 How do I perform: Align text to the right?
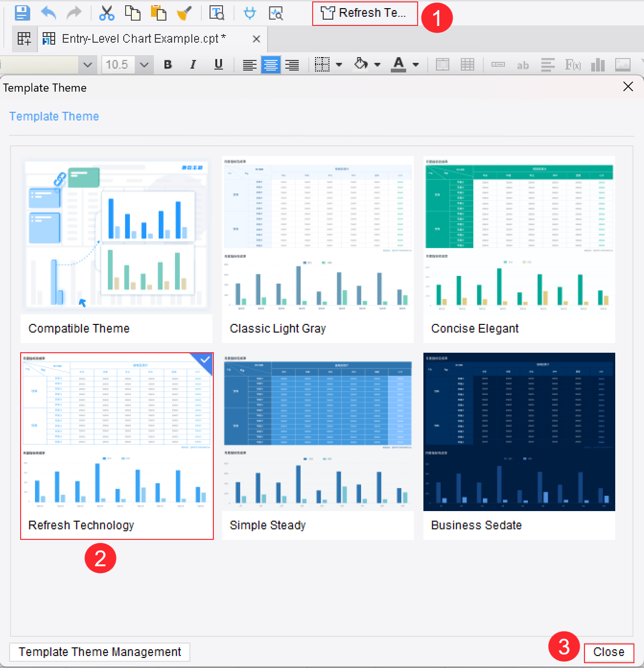(x=292, y=64)
